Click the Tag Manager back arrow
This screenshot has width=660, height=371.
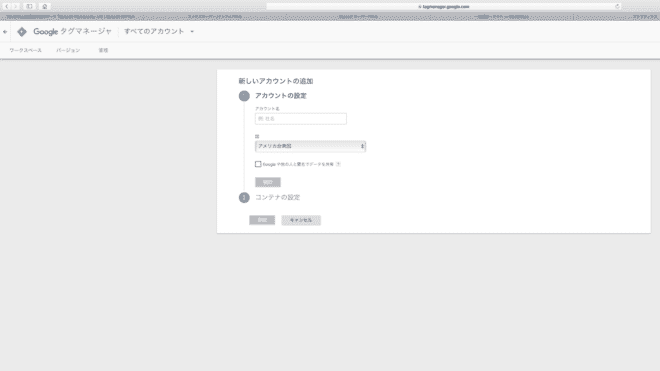click(x=5, y=32)
